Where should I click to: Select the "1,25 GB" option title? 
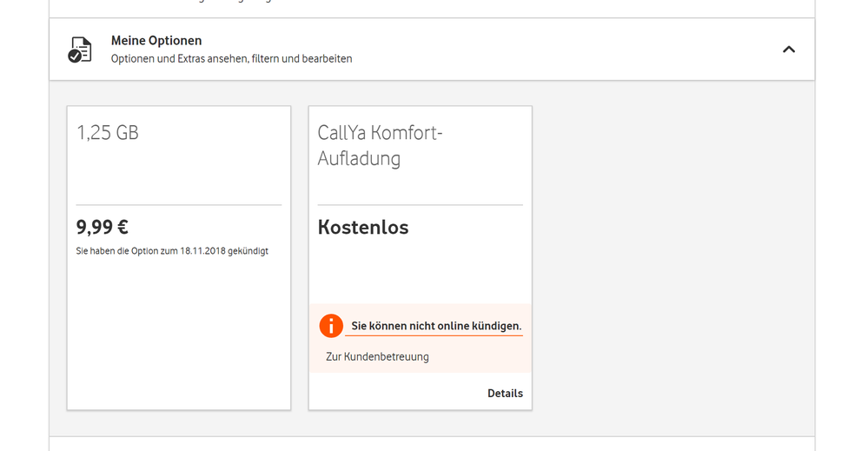[x=108, y=133]
